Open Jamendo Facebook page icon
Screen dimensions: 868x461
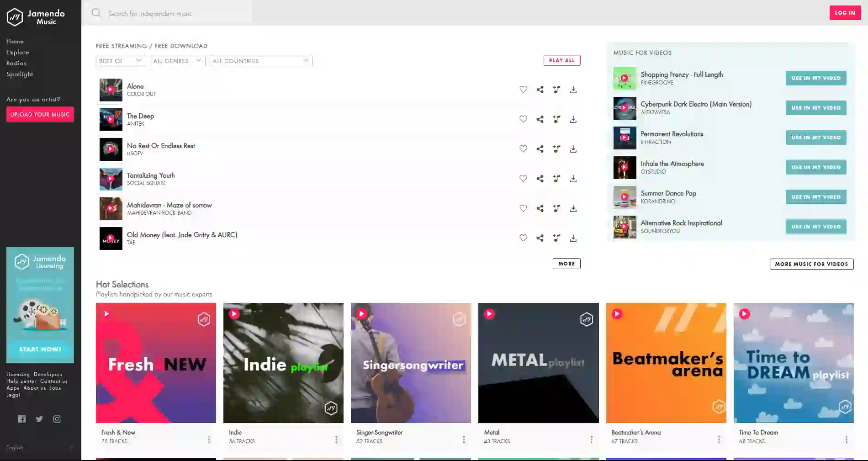click(x=22, y=419)
